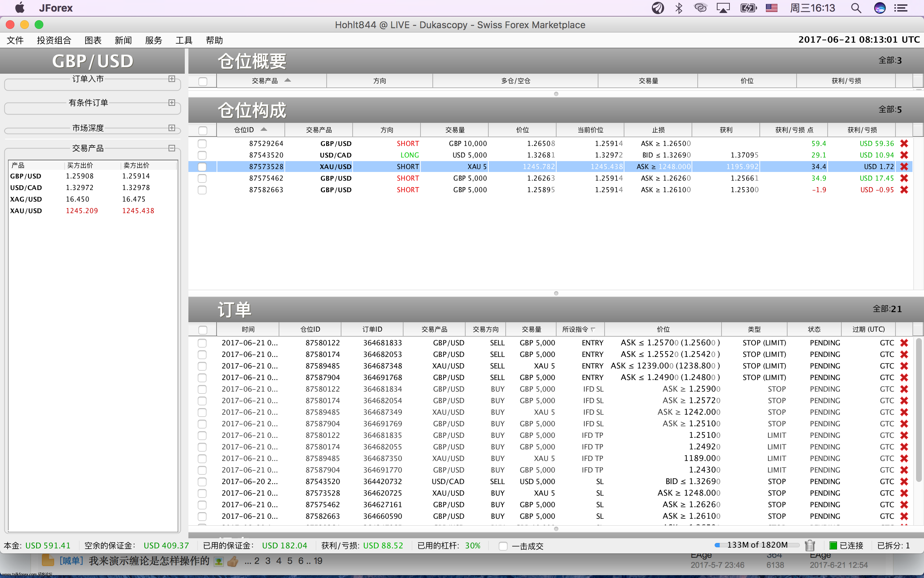This screenshot has width=924, height=578.
Task: Click the divider handle above 订单 panel
Action: 556,293
